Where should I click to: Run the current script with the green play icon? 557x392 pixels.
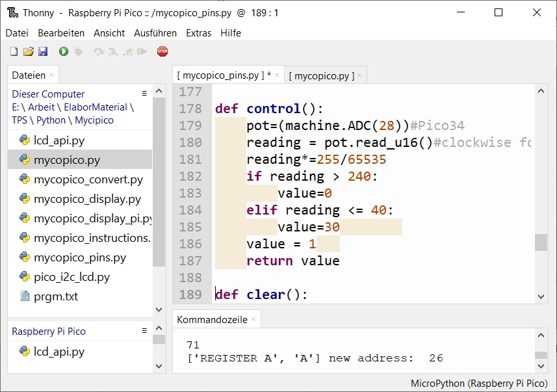[x=64, y=51]
